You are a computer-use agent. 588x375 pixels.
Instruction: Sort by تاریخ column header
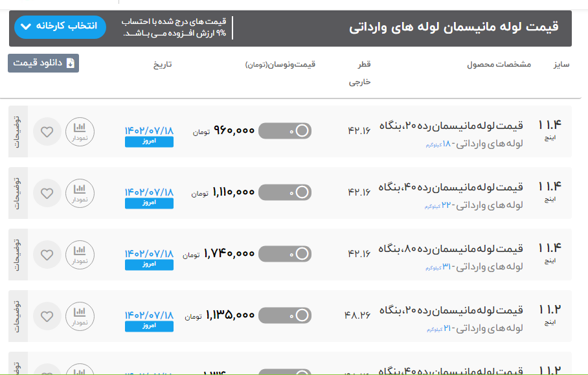(x=162, y=65)
